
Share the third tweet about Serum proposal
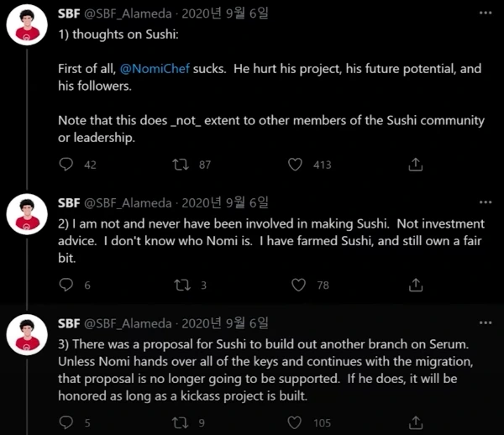coord(415,422)
